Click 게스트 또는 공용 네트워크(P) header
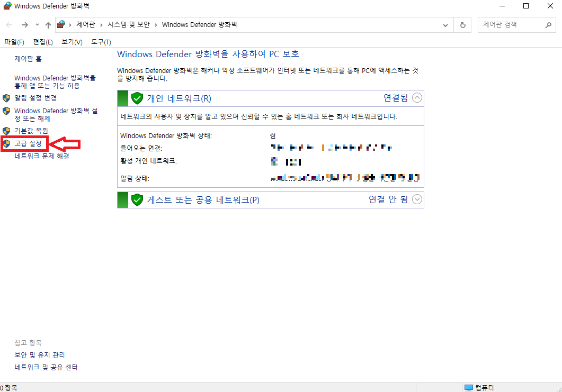This screenshot has height=392, width=562. click(203, 199)
